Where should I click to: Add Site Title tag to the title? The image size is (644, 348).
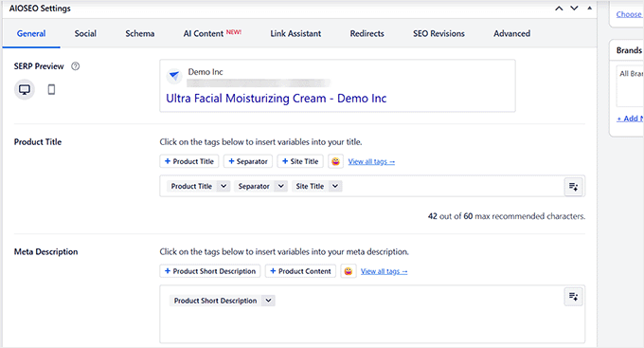click(300, 161)
